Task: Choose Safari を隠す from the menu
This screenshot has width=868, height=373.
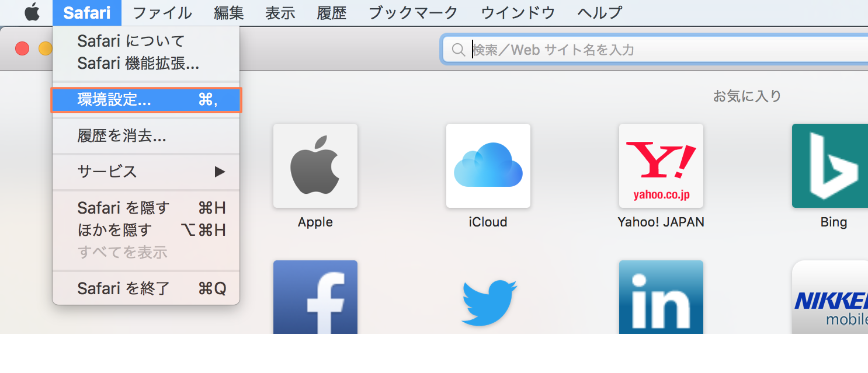Action: [x=146, y=208]
